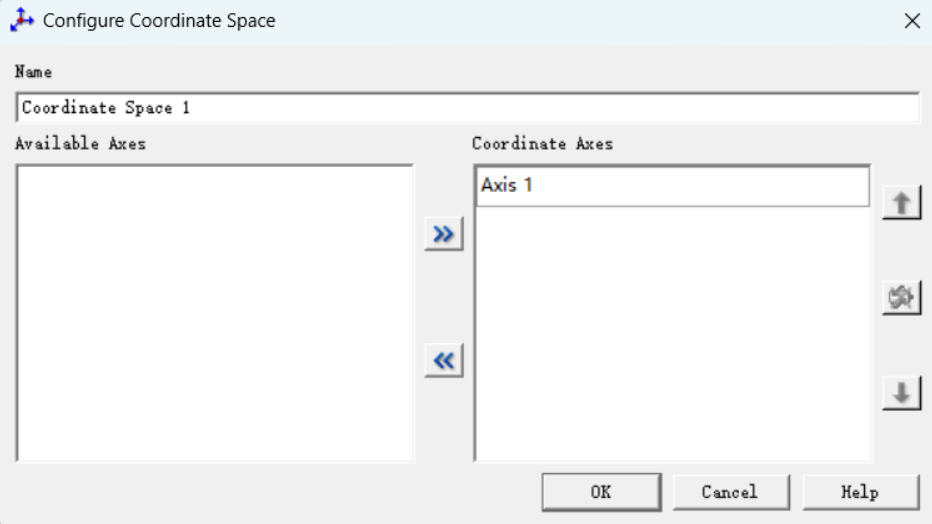Click the Coordinate Axes label

tap(542, 144)
